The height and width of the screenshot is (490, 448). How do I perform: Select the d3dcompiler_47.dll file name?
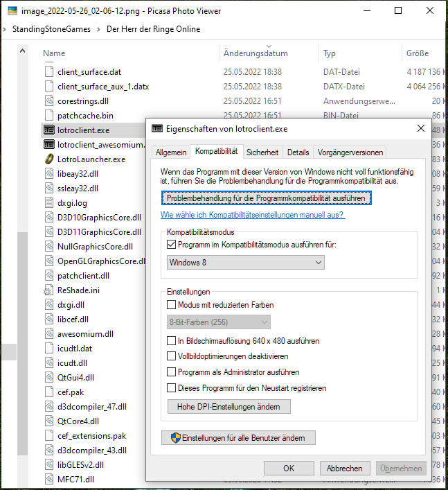pos(92,407)
